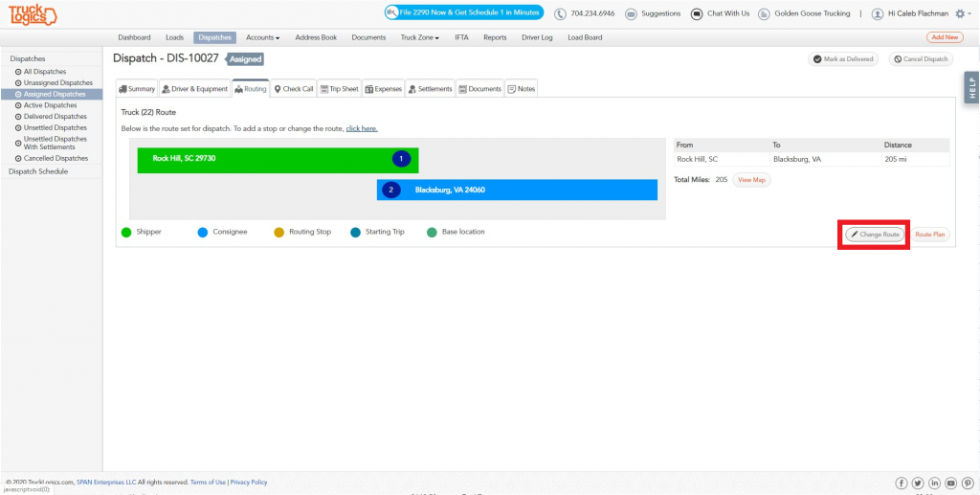Expand the Truck Zone dropdown
The image size is (980, 495).
point(420,37)
